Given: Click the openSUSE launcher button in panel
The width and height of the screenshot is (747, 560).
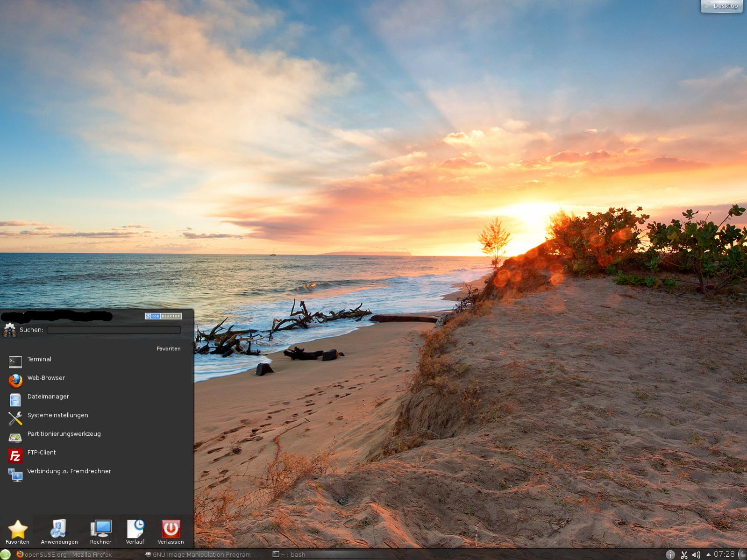Looking at the screenshot, I should (5, 554).
